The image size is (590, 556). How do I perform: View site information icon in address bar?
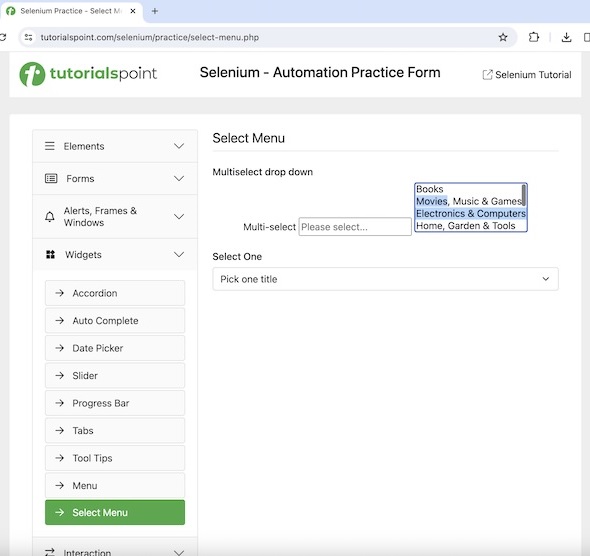click(x=28, y=37)
